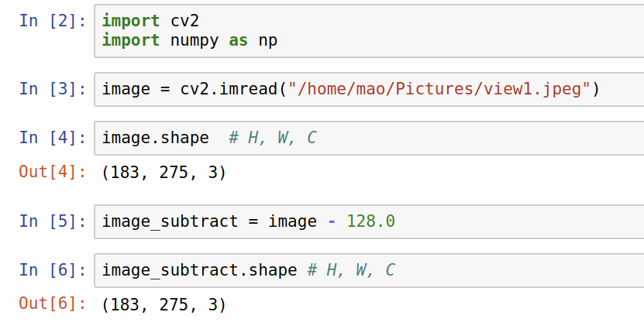Select the In [3] cell prompt
The width and height of the screenshot is (644, 329).
(53, 89)
